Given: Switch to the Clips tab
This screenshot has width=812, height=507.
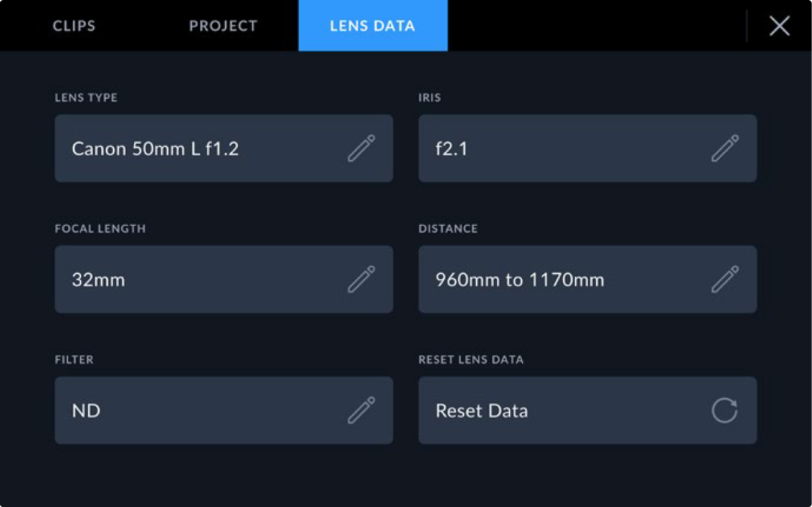Looking at the screenshot, I should point(74,26).
